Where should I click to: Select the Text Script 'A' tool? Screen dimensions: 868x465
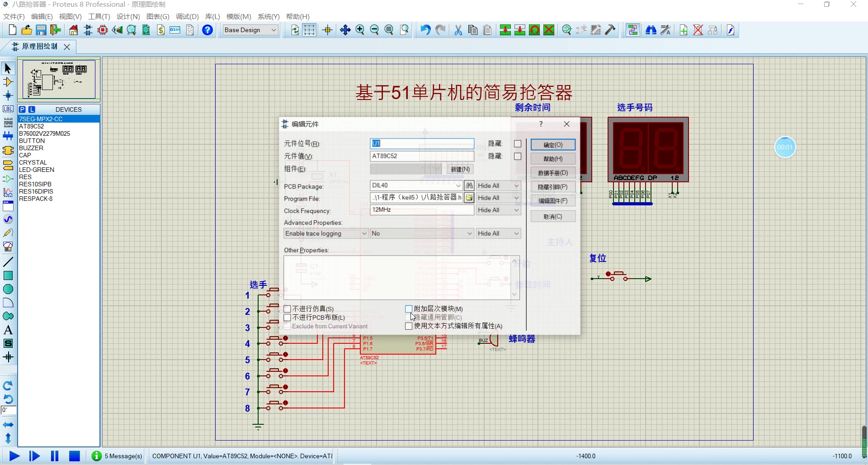pyautogui.click(x=8, y=330)
